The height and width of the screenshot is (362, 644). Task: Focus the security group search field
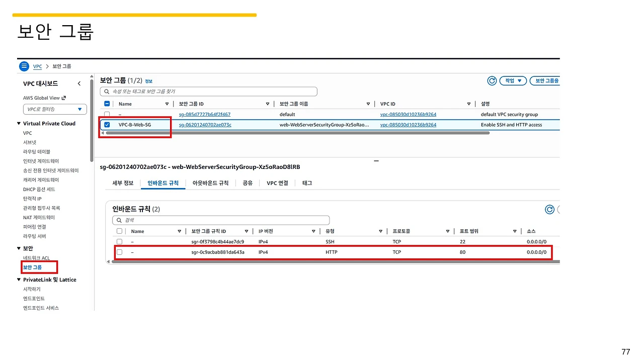point(209,92)
